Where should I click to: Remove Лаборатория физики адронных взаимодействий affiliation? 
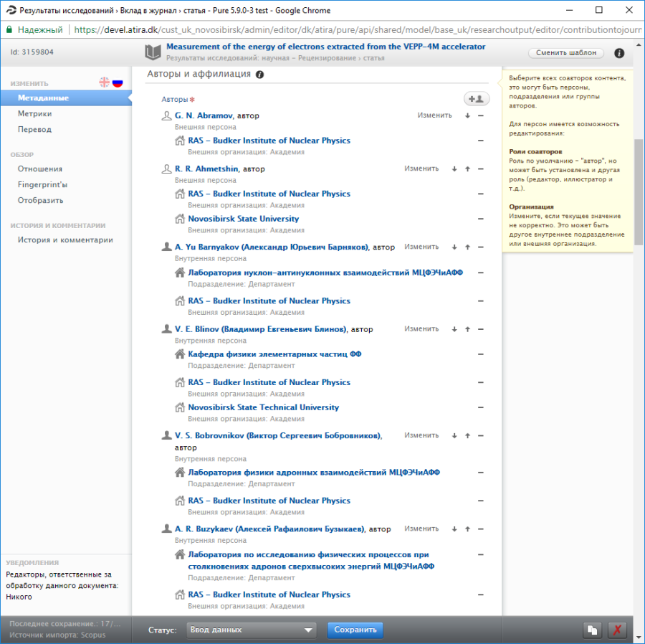pos(480,473)
